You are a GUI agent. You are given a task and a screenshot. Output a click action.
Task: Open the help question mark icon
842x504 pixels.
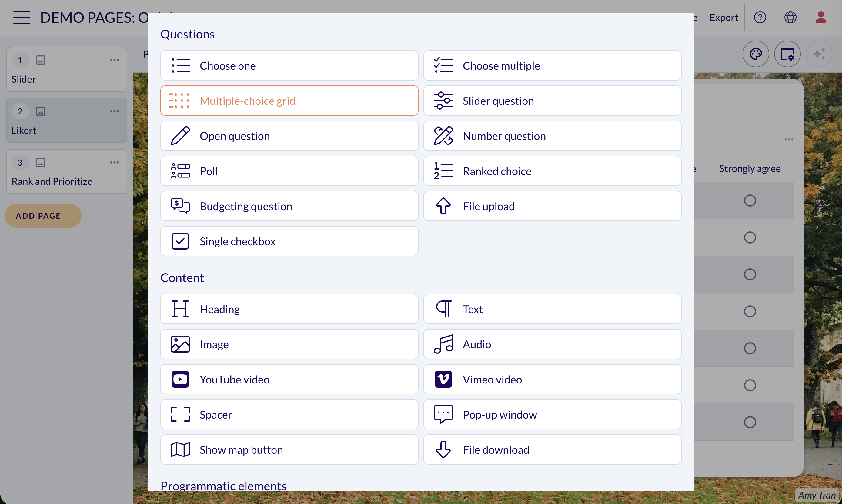(x=760, y=17)
